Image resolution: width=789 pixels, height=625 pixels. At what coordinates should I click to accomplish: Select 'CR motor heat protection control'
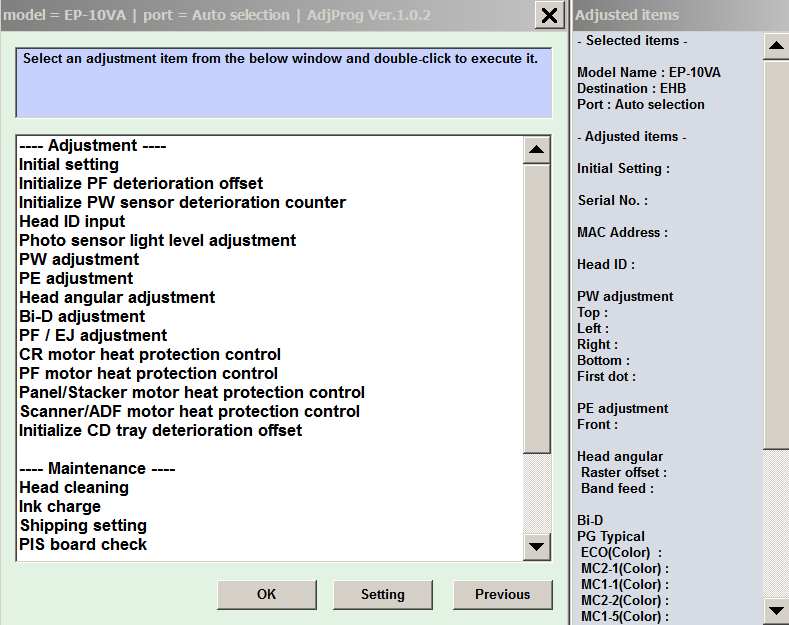(x=150, y=354)
